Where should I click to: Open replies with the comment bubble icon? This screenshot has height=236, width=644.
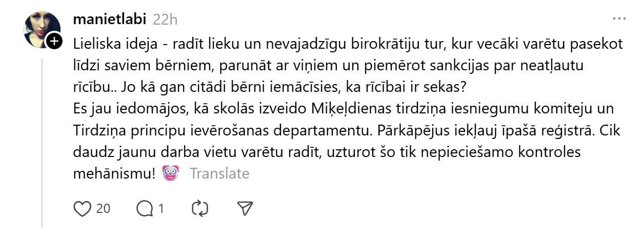(145, 208)
